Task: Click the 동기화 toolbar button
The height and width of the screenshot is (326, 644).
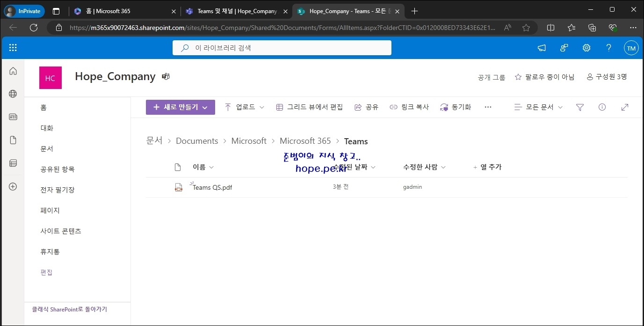Action: pos(456,107)
